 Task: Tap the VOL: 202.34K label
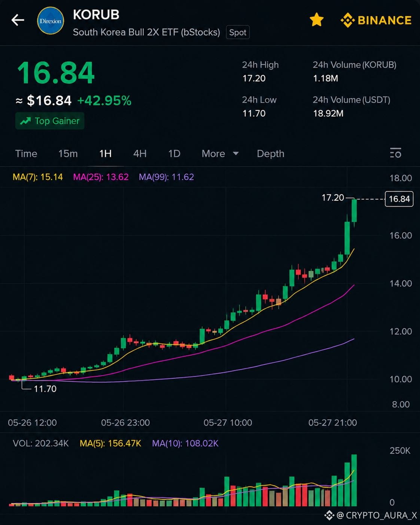(x=41, y=443)
